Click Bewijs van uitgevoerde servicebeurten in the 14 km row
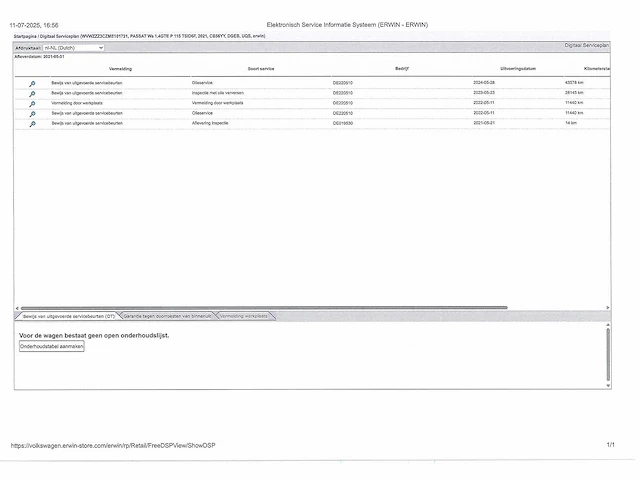Image resolution: width=640 pixels, height=480 pixels. [x=87, y=123]
